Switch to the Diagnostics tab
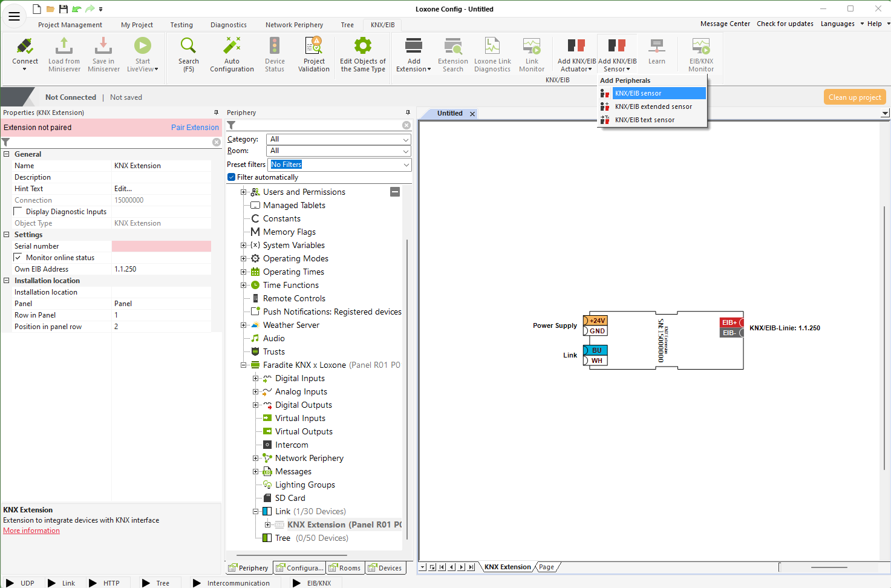 (229, 25)
